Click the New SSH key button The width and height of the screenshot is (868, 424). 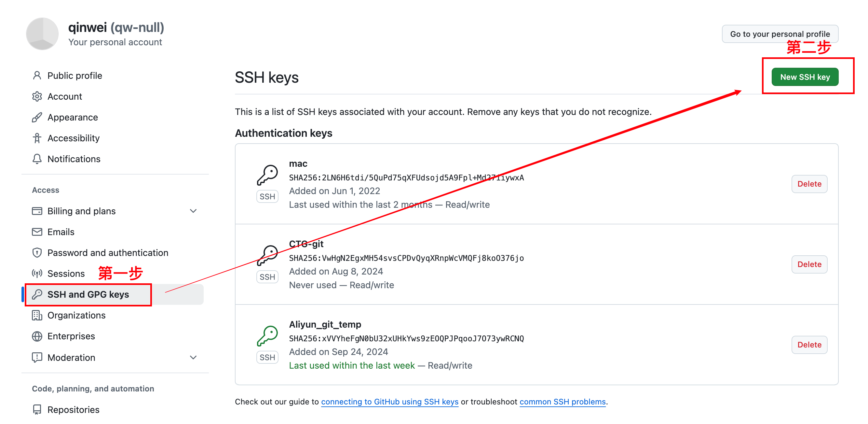[805, 77]
